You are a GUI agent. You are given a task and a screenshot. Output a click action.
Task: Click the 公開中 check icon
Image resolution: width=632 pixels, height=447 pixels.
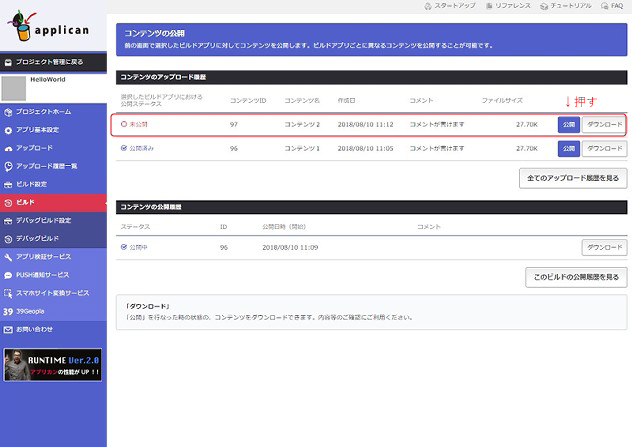coord(124,247)
